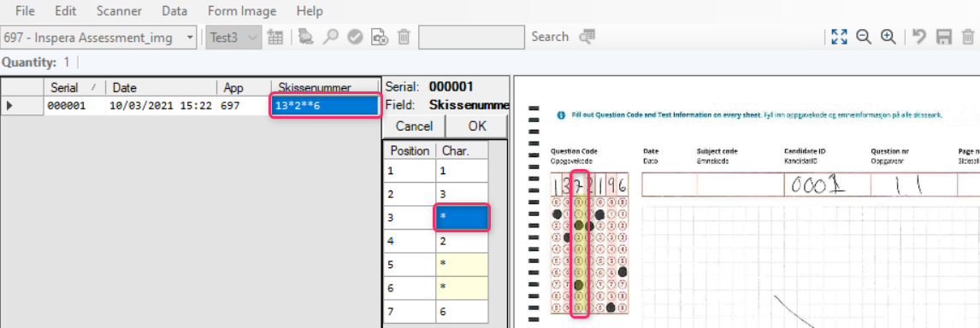980x328 pixels.
Task: Sort by the Date column header
Action: tap(161, 87)
